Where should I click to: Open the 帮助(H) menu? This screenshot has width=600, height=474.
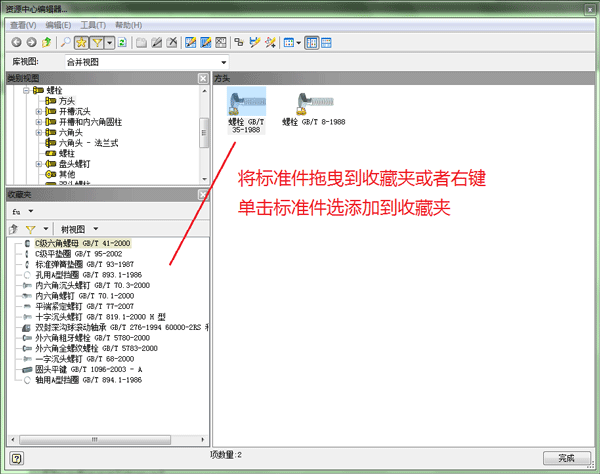(129, 25)
